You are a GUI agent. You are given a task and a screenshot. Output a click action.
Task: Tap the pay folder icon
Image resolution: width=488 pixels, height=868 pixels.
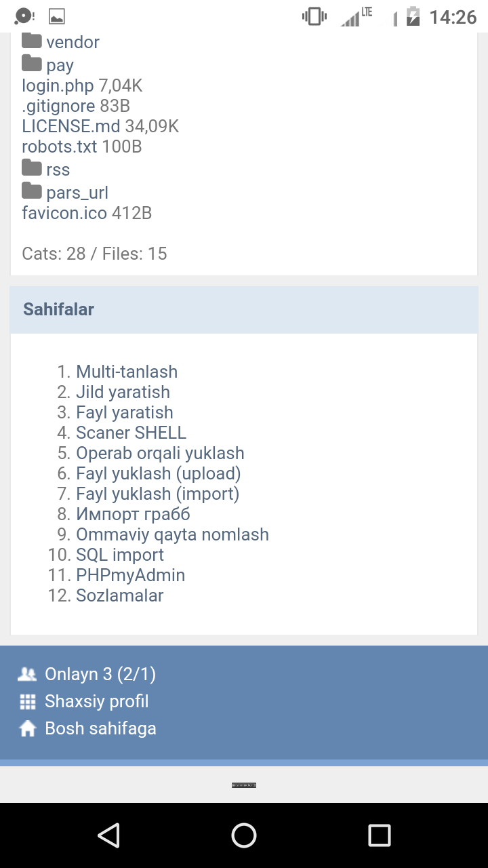[32, 64]
